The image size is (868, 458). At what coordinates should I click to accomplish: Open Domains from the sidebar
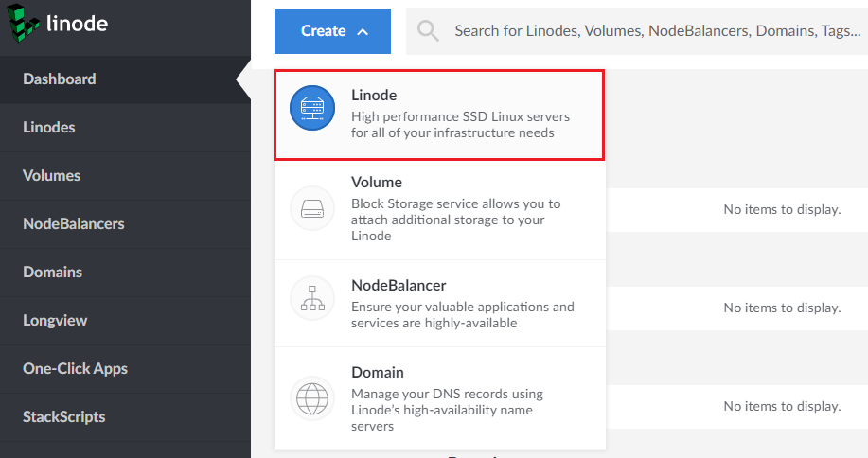(53, 273)
